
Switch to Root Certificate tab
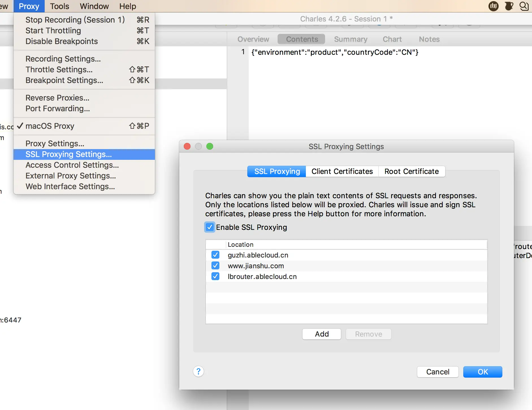[412, 171]
